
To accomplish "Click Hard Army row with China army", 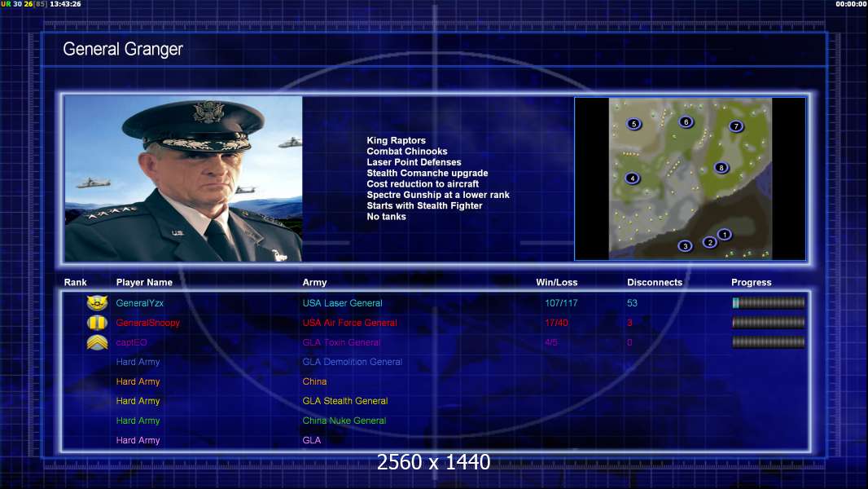I will [435, 381].
